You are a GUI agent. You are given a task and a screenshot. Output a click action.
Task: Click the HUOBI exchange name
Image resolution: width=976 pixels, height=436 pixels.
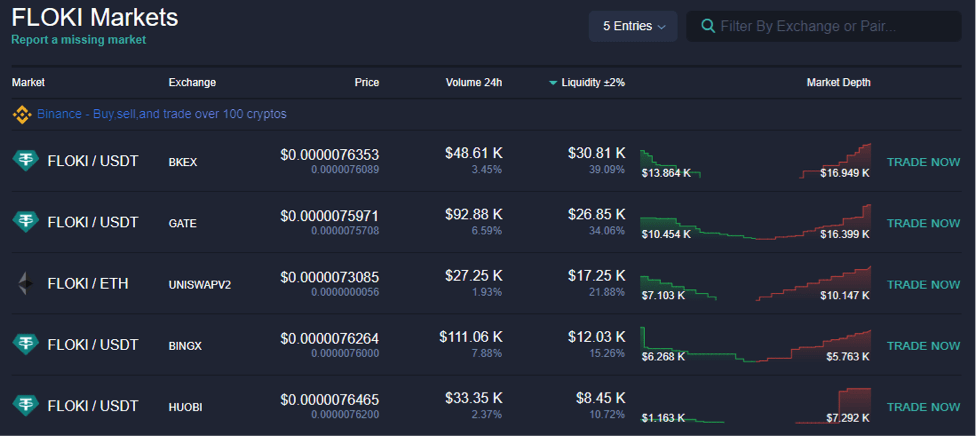point(185,407)
